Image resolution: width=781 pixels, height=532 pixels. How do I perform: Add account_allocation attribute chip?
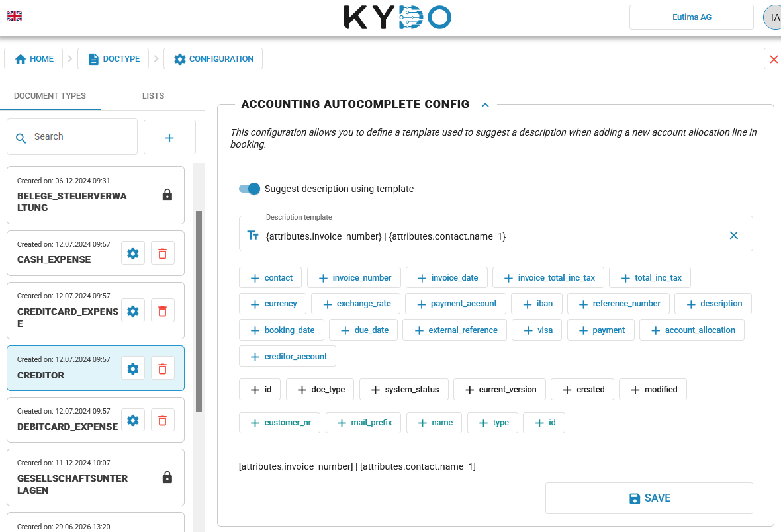pos(692,330)
